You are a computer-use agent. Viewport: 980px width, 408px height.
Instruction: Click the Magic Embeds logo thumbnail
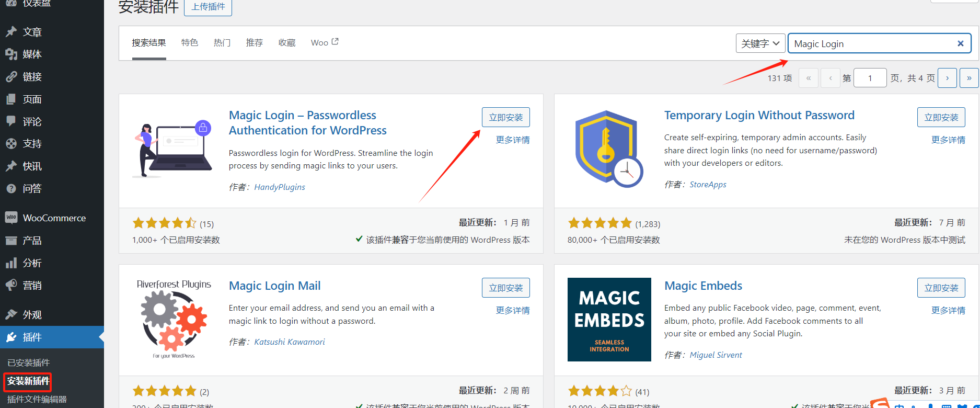click(609, 320)
